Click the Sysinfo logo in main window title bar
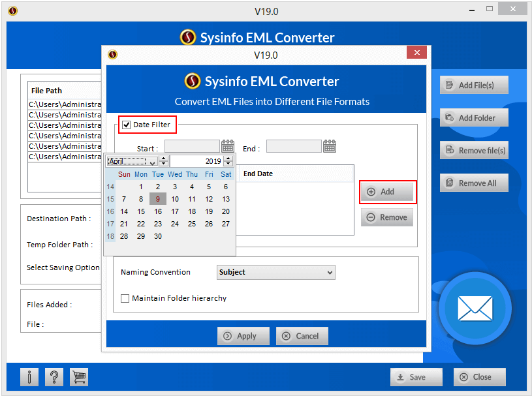Screen dimensions: 532x396 (x=13, y=11)
